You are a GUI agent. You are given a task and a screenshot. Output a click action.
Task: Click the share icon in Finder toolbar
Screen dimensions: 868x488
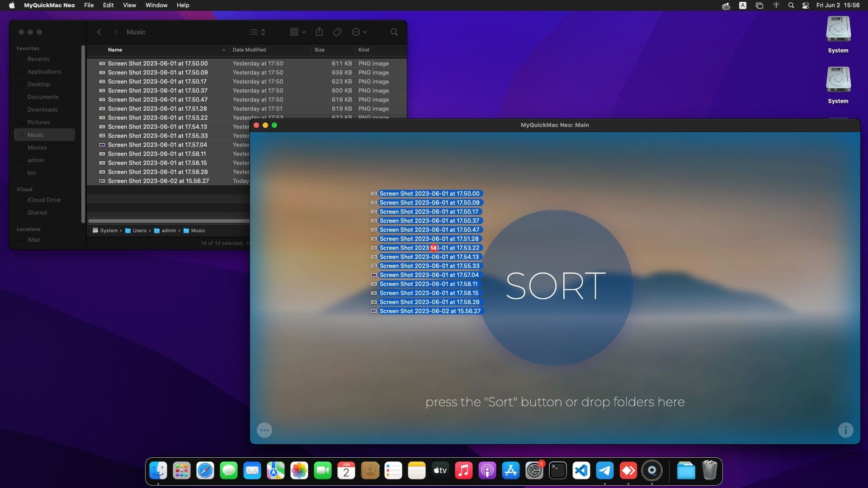[x=319, y=32]
